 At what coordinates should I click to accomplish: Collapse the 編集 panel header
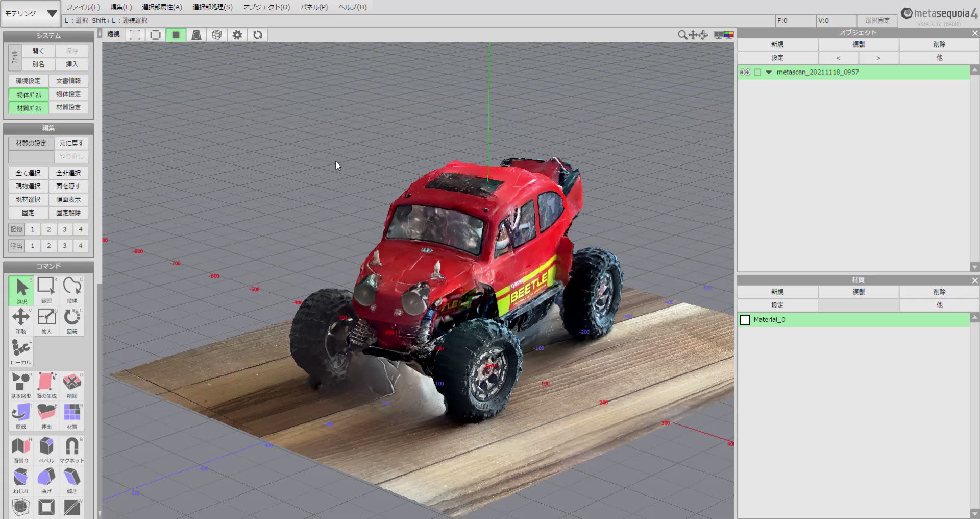pyautogui.click(x=48, y=128)
